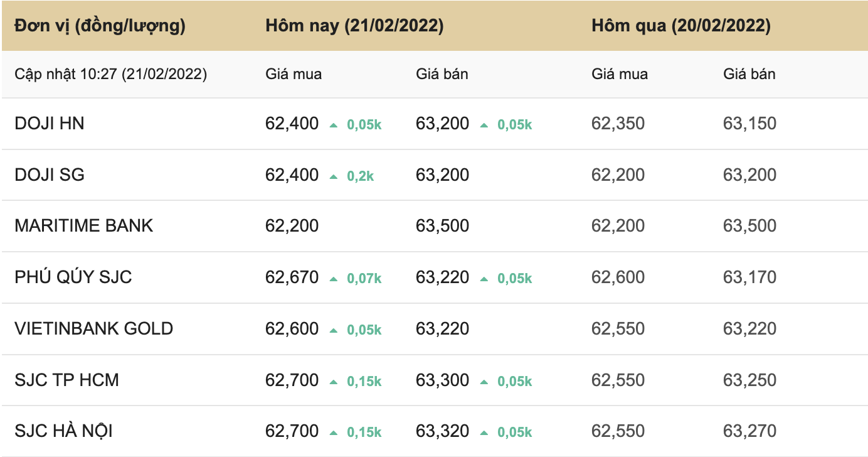
Task: Select the MARITIME BANK row label
Action: [x=84, y=226]
